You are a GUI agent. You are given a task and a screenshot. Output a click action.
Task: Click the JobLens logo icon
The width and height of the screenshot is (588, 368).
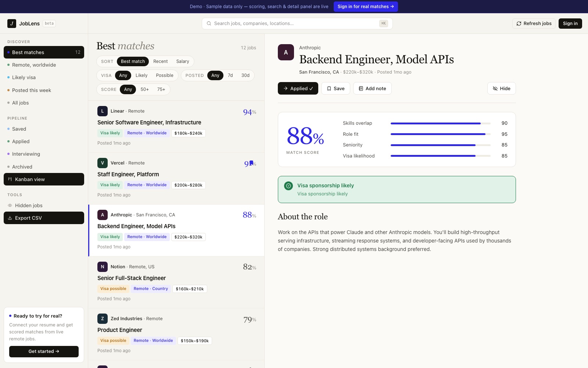point(12,24)
